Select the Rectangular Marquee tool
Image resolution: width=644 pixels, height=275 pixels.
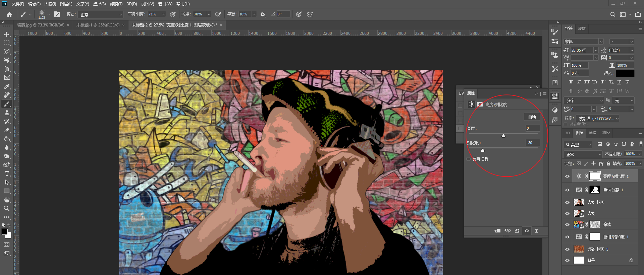(7, 43)
